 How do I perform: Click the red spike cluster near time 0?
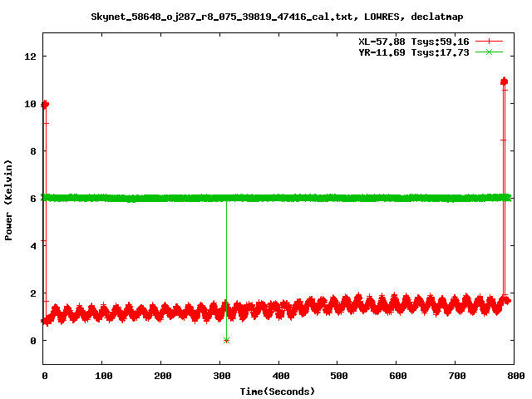point(45,105)
